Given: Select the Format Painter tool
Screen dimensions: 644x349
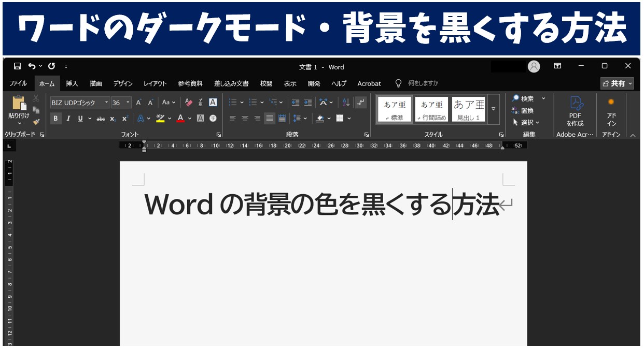Looking at the screenshot, I should coord(36,123).
